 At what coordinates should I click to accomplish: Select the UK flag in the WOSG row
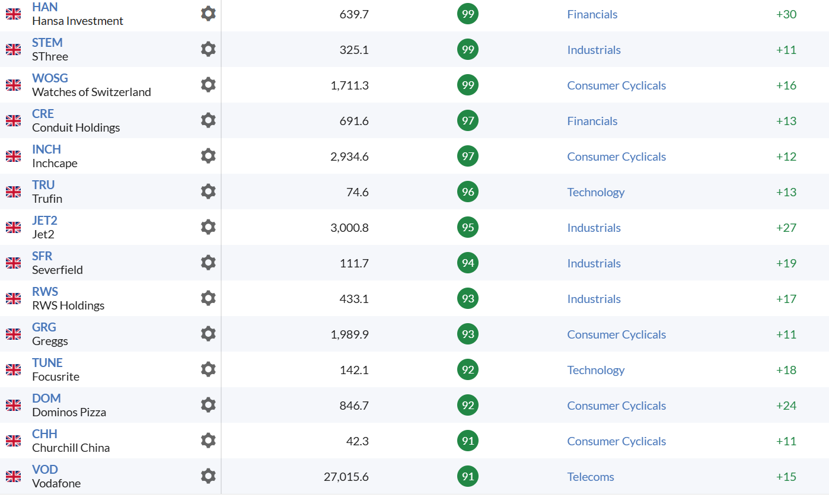pos(13,85)
